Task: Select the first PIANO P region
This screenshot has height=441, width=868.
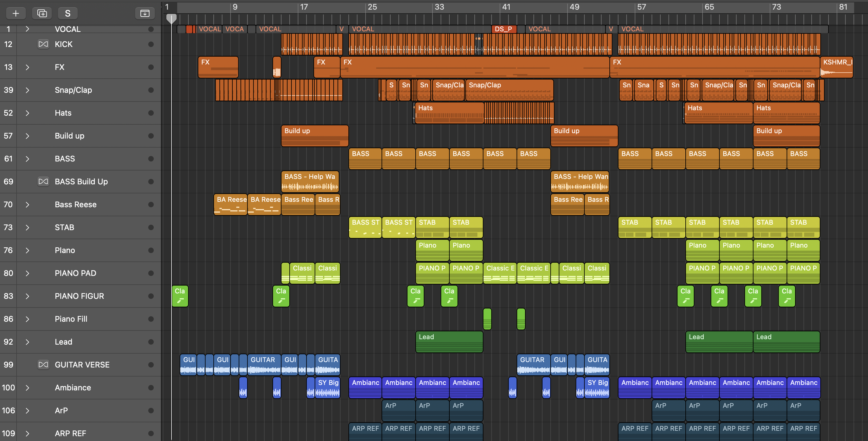Action: [432, 273]
